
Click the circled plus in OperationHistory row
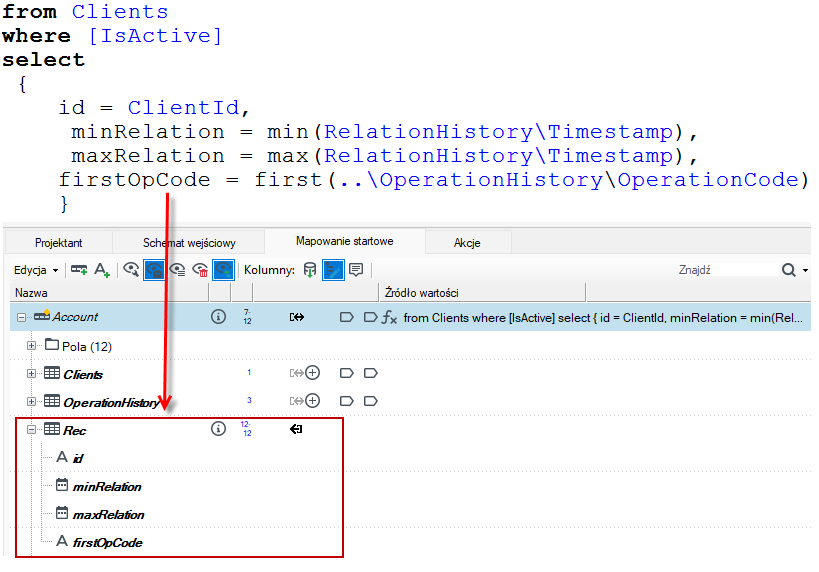click(x=312, y=401)
